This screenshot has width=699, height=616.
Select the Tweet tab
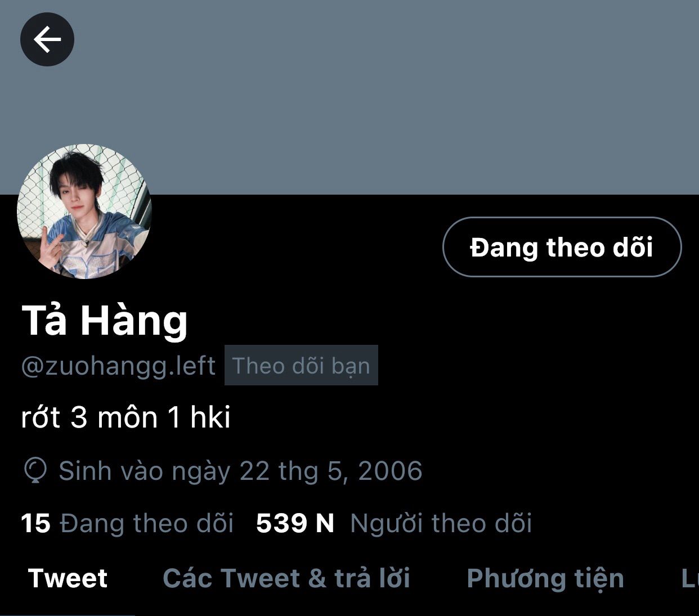click(68, 578)
